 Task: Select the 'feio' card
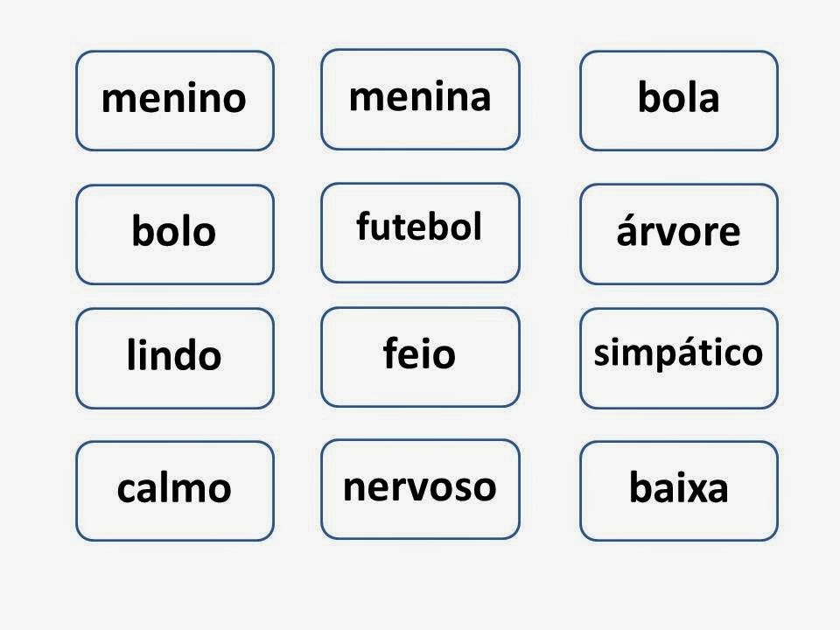click(420, 357)
